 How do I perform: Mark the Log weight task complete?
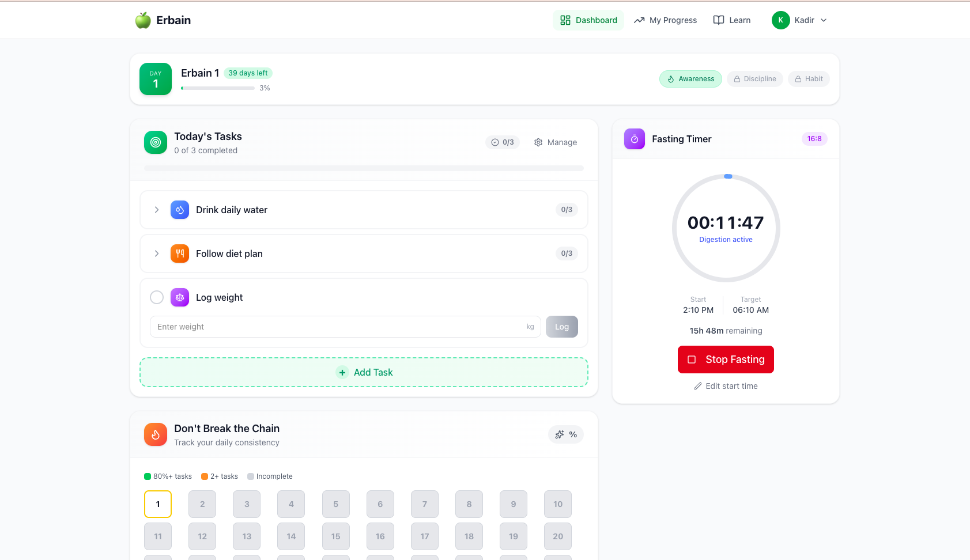156,297
